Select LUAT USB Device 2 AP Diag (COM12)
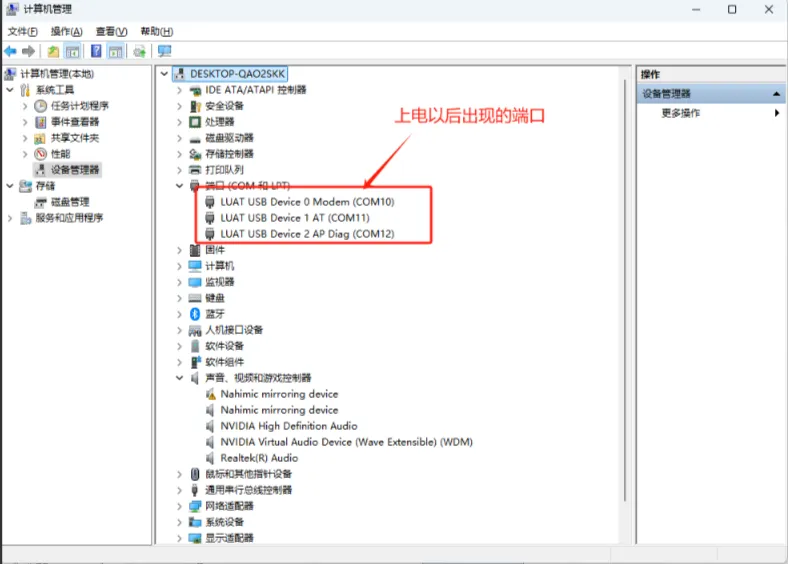This screenshot has width=788, height=564. 307,234
